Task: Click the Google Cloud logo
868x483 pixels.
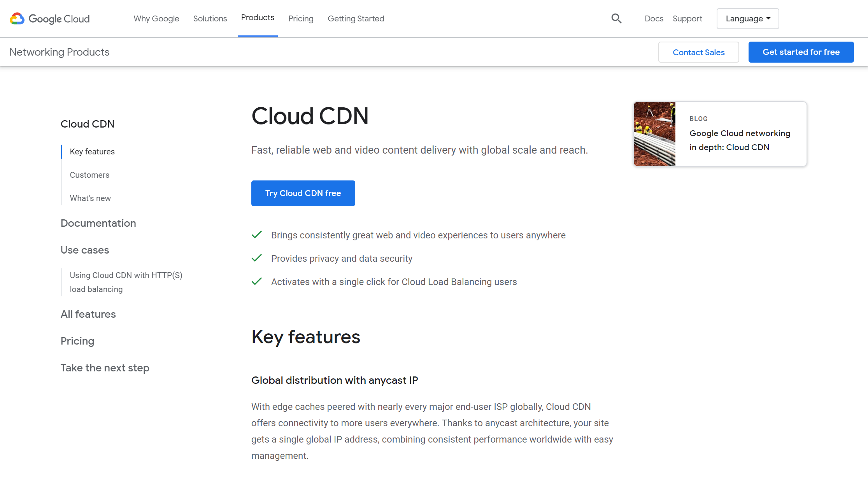Action: tap(50, 19)
